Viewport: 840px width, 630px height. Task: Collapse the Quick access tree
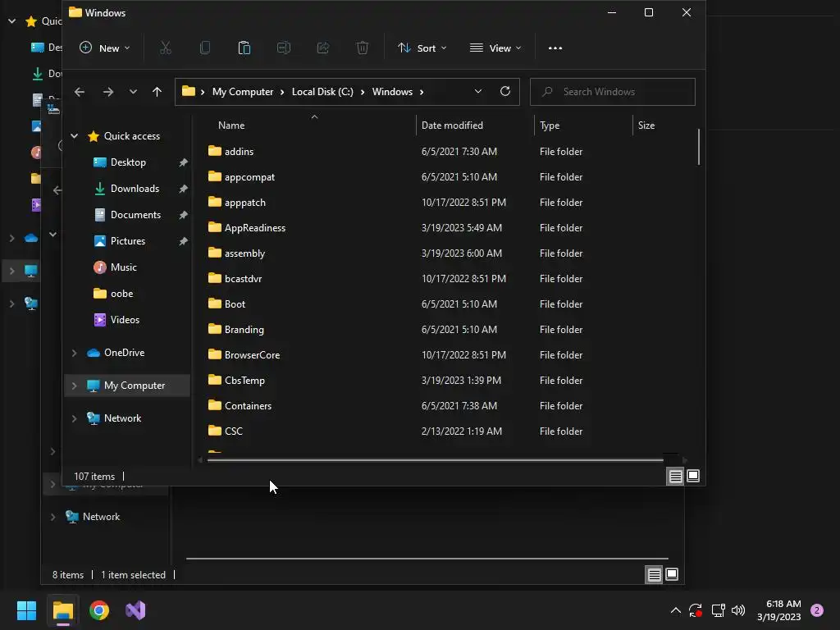(x=75, y=136)
